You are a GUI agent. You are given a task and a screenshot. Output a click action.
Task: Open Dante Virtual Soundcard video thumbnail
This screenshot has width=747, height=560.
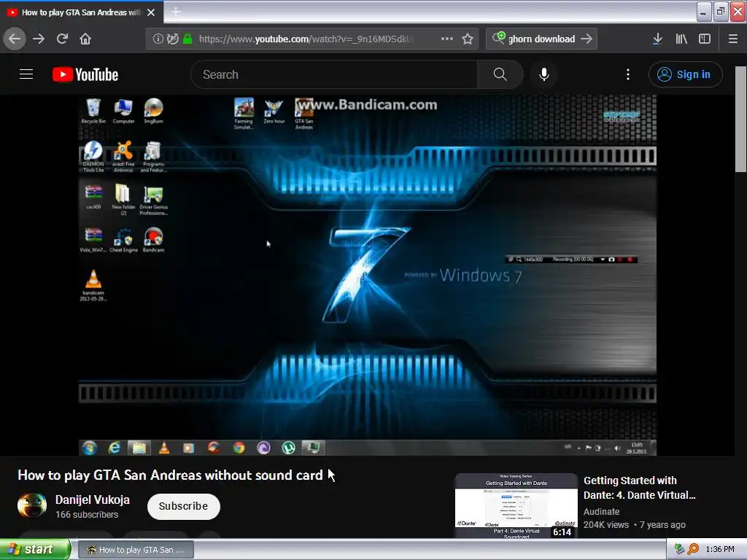(516, 506)
